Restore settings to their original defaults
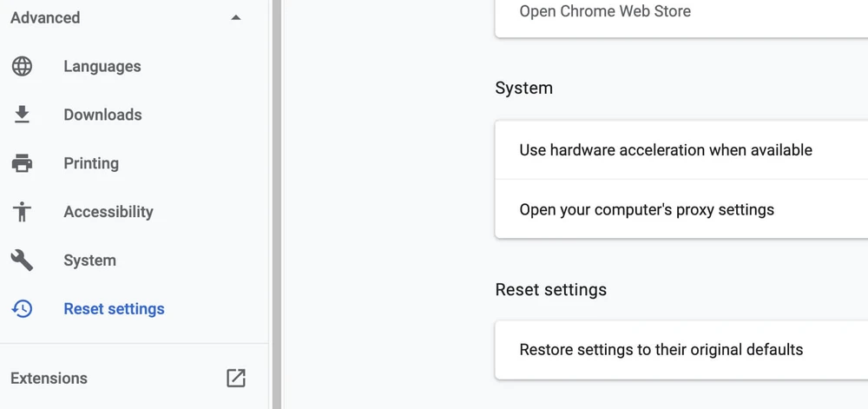 pos(661,350)
